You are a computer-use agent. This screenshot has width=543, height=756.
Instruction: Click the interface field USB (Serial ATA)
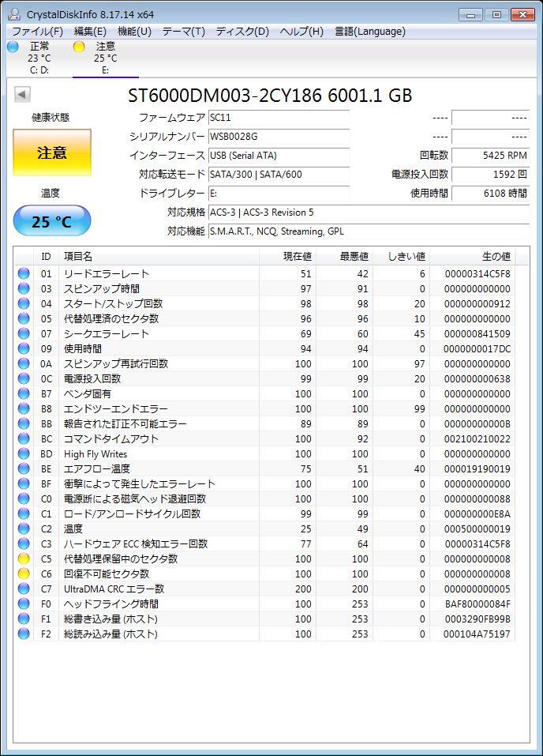pos(279,156)
